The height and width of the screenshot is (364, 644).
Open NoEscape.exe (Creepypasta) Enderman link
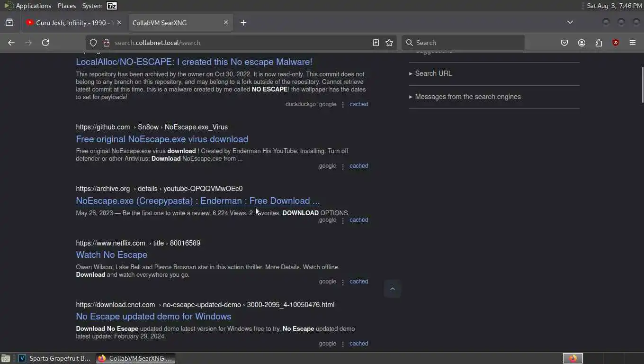pyautogui.click(x=198, y=201)
